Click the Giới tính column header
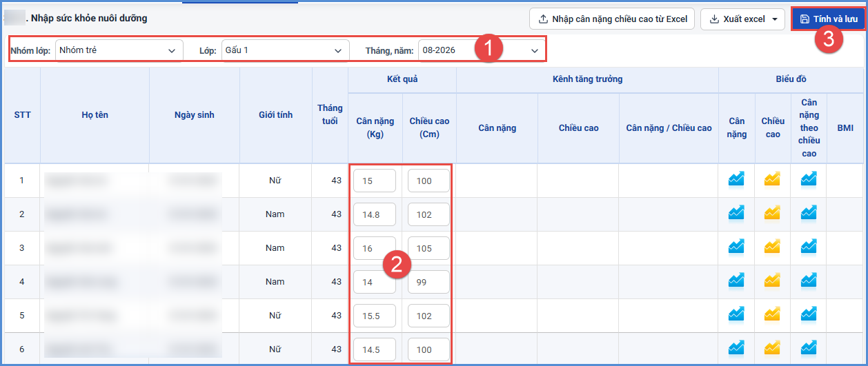Viewport: 868px width, 366px height. click(x=276, y=114)
